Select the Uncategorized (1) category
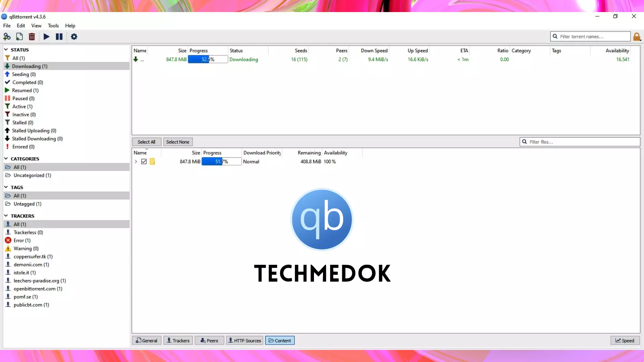Viewport: 644px width, 362px height. pos(66,175)
